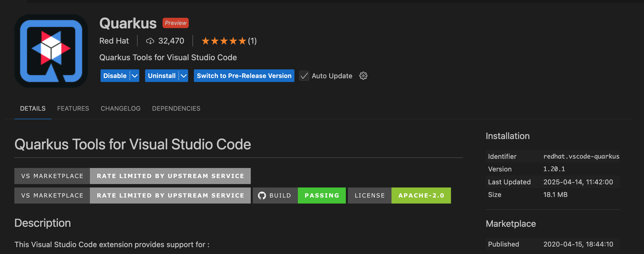The width and height of the screenshot is (644, 254).
Task: Open the extension settings gear menu
Action: [x=363, y=76]
